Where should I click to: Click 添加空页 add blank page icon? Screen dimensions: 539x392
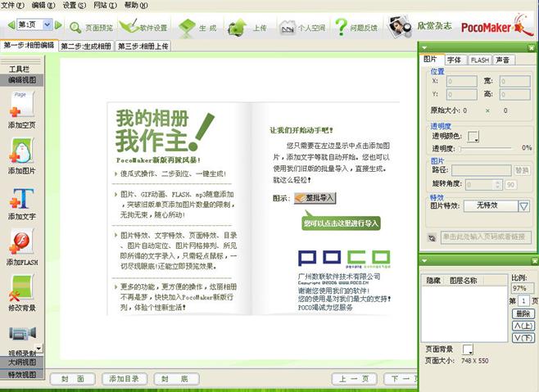click(22, 104)
